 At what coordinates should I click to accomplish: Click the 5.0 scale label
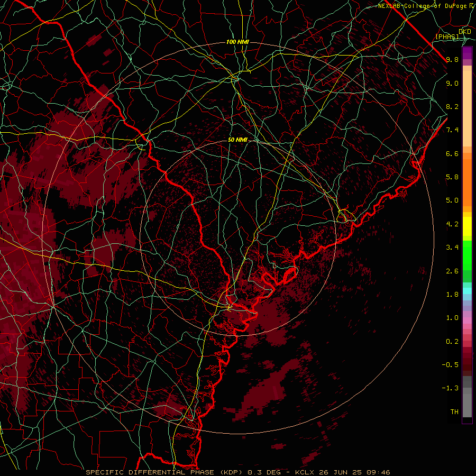(452, 200)
